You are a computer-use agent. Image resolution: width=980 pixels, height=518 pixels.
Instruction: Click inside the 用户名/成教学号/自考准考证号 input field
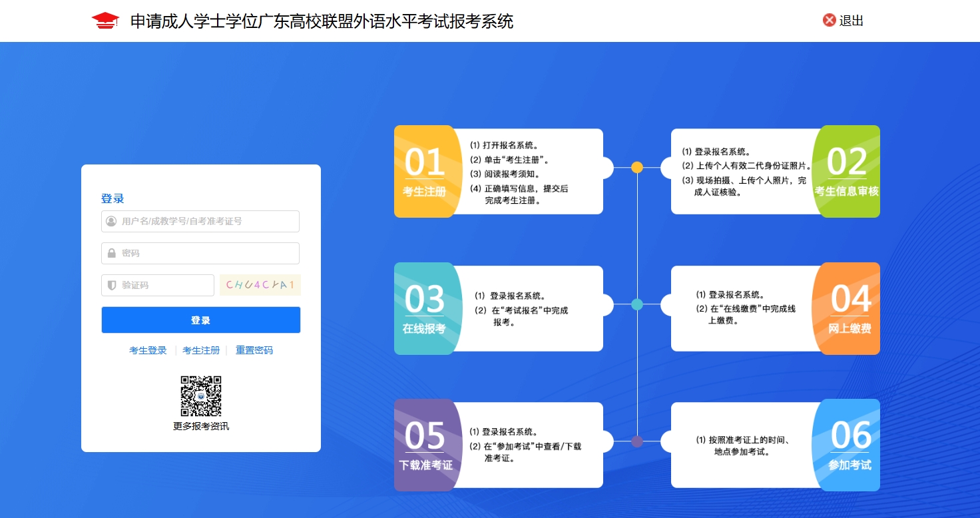(x=200, y=221)
